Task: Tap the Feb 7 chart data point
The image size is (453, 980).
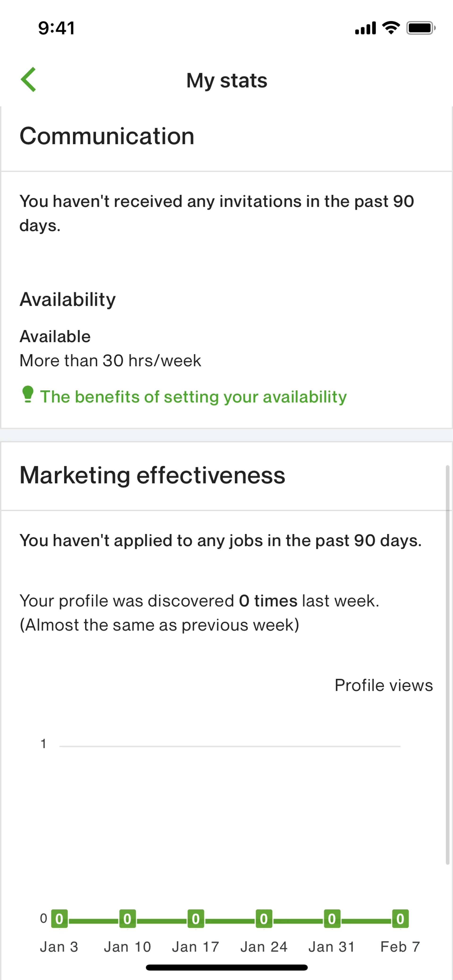Action: click(400, 918)
